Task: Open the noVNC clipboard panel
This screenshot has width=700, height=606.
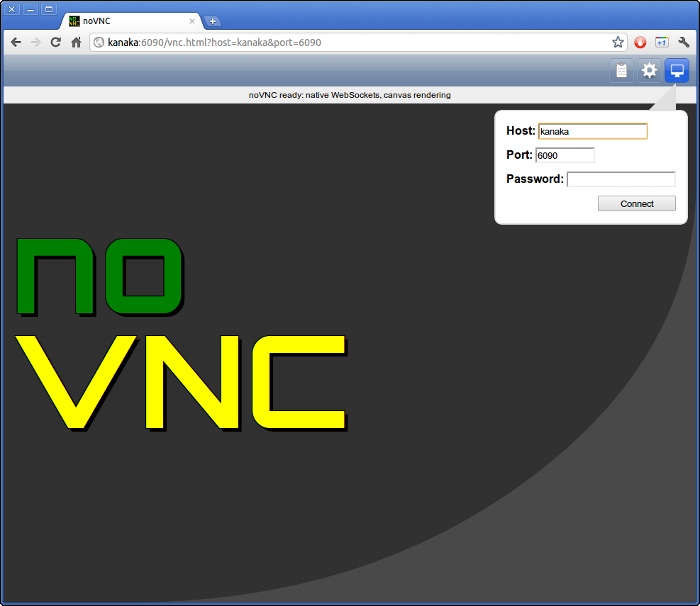Action: click(x=621, y=71)
